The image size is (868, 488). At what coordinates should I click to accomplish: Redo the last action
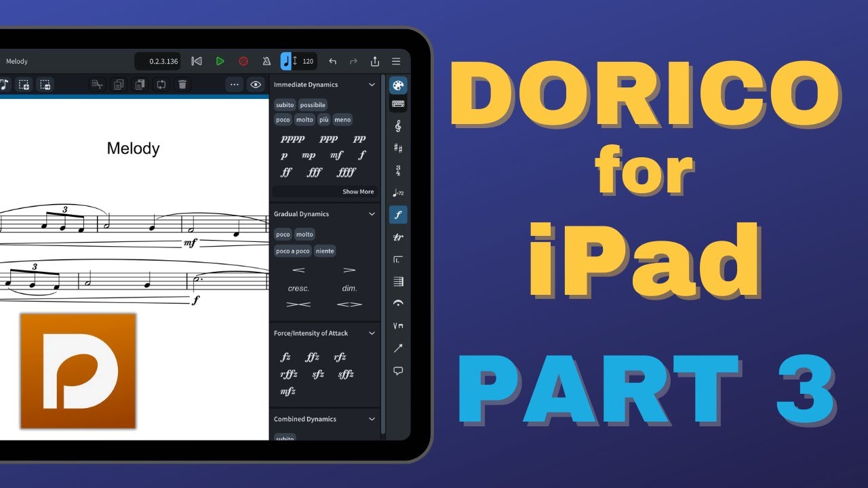353,61
